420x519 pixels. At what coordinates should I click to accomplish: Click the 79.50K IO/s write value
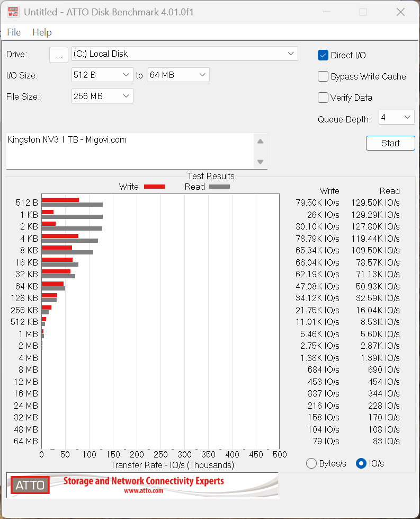pyautogui.click(x=317, y=203)
